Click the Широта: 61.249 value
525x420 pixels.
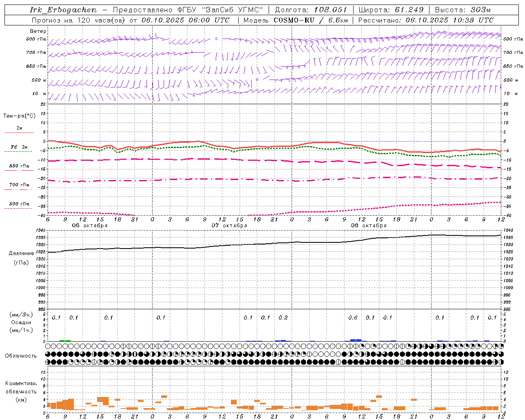(x=391, y=10)
